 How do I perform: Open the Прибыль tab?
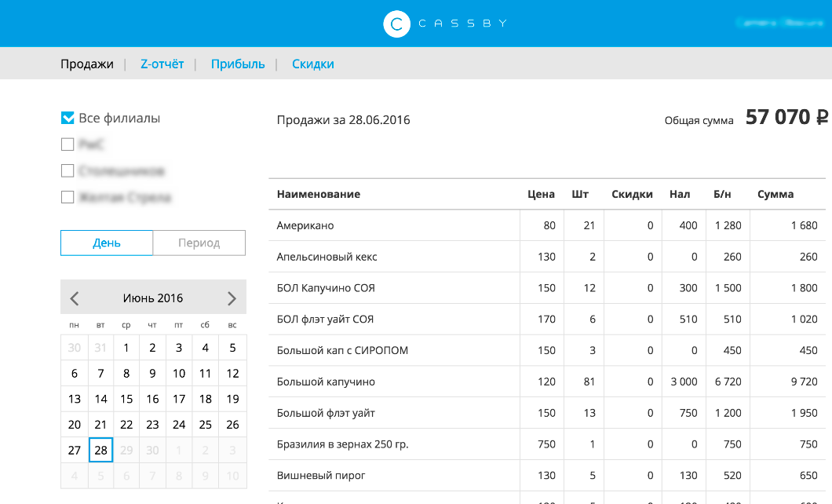(x=238, y=64)
